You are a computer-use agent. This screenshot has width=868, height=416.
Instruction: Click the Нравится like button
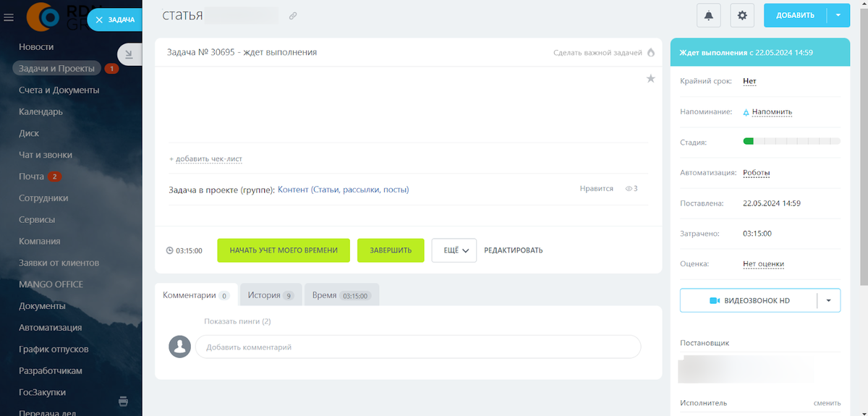(x=596, y=189)
